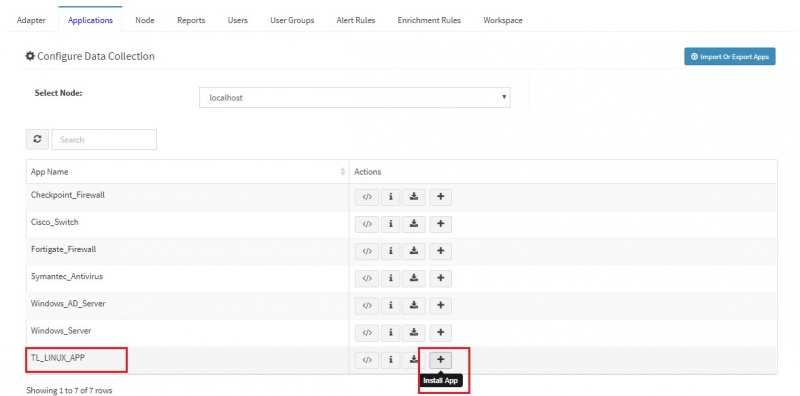Focus the app Search field
The width and height of the screenshot is (800, 396).
point(104,139)
